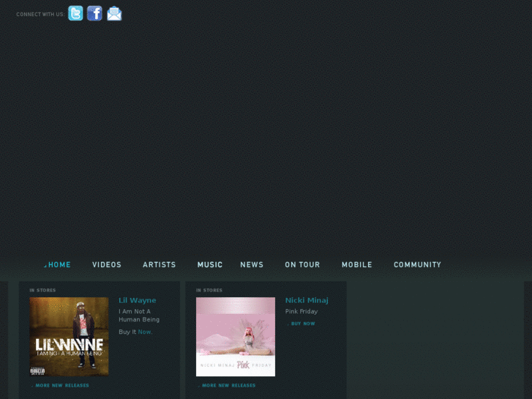532x399 pixels.
Task: Open the Facebook icon link
Action: (x=94, y=13)
